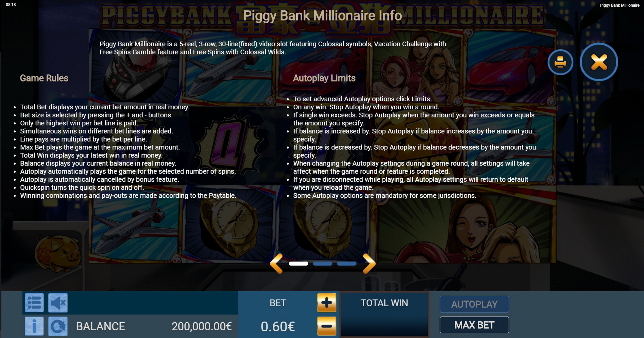Image resolution: width=644 pixels, height=338 pixels.
Task: Click the bet amount 0.60€
Action: point(278,326)
